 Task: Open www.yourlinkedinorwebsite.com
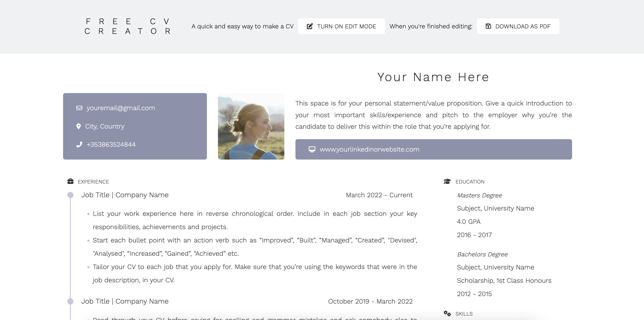point(369,149)
